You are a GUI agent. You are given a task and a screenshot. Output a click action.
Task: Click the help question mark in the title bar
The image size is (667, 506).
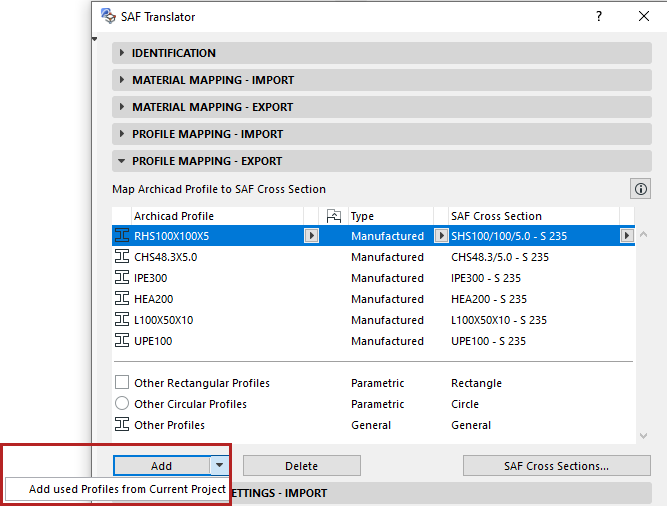(x=599, y=16)
